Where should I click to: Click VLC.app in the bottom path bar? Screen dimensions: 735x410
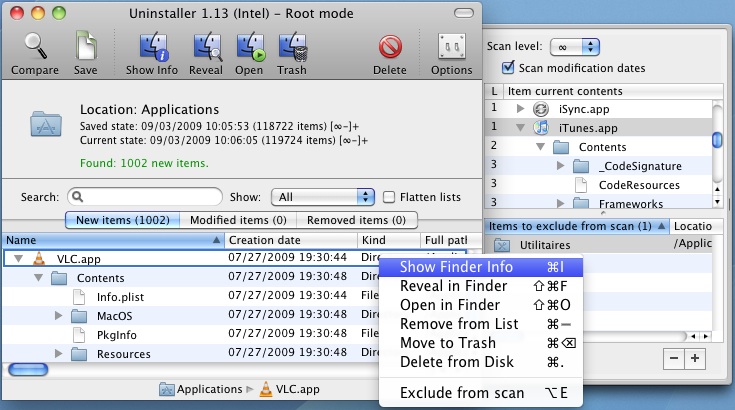290,389
